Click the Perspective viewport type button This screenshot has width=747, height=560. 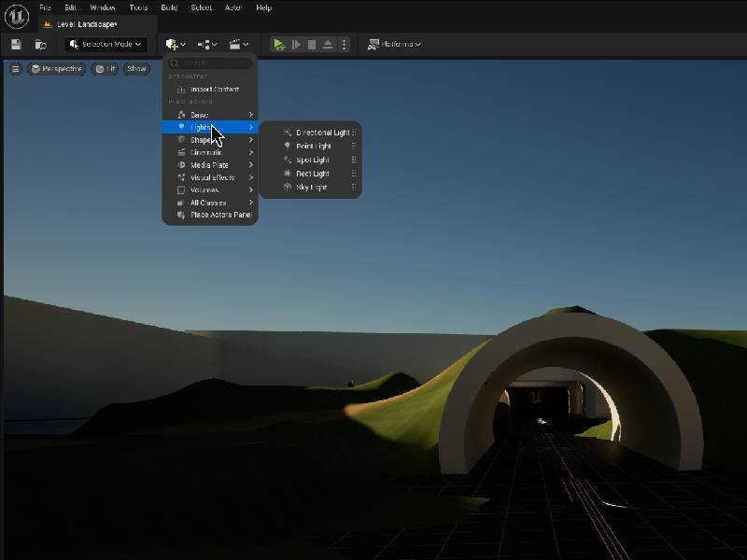pos(56,69)
